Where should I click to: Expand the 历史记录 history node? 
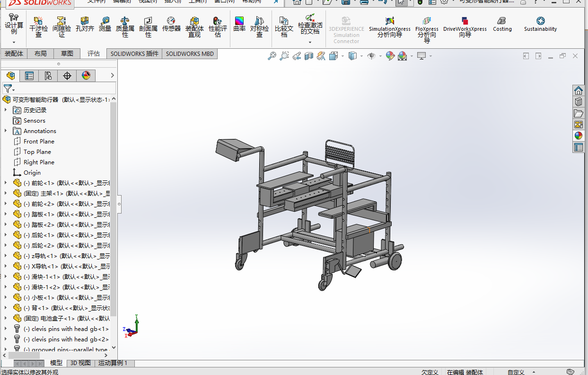point(6,110)
